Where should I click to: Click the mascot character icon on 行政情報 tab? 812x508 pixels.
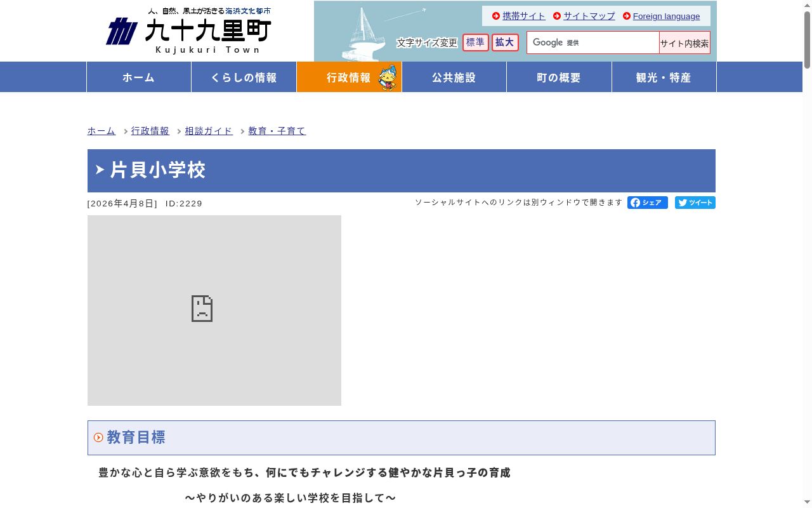(388, 77)
